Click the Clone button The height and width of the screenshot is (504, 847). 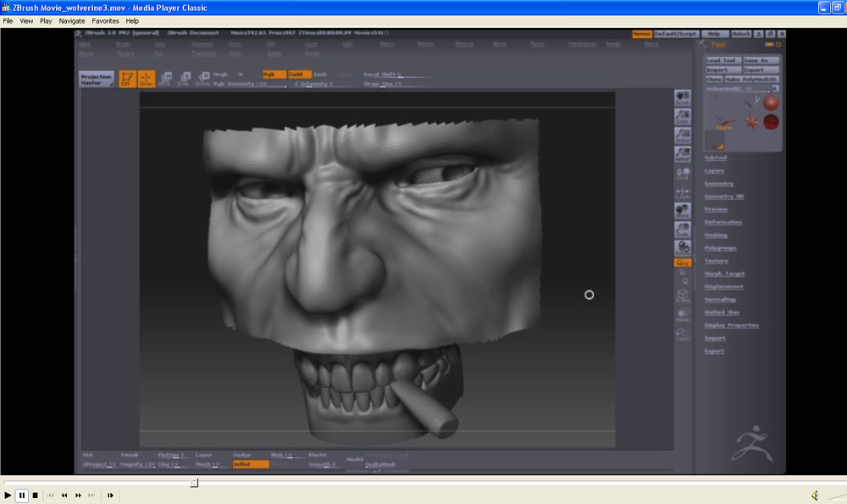713,79
